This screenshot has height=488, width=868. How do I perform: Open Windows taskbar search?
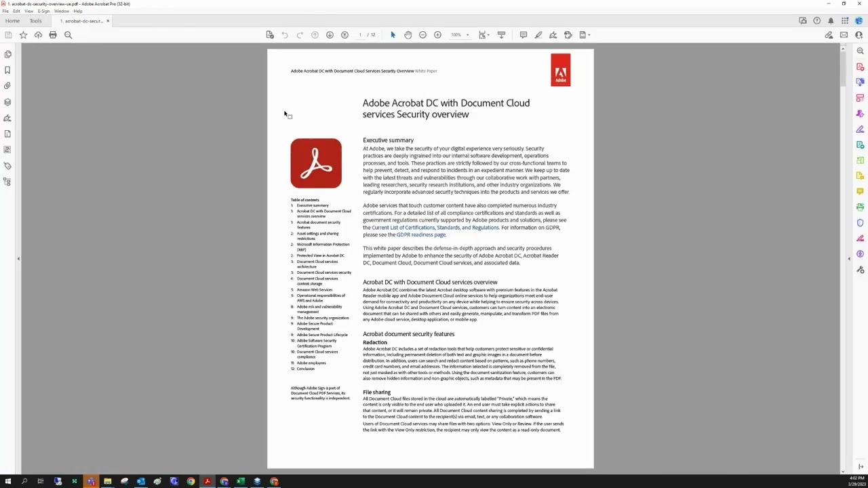24,481
